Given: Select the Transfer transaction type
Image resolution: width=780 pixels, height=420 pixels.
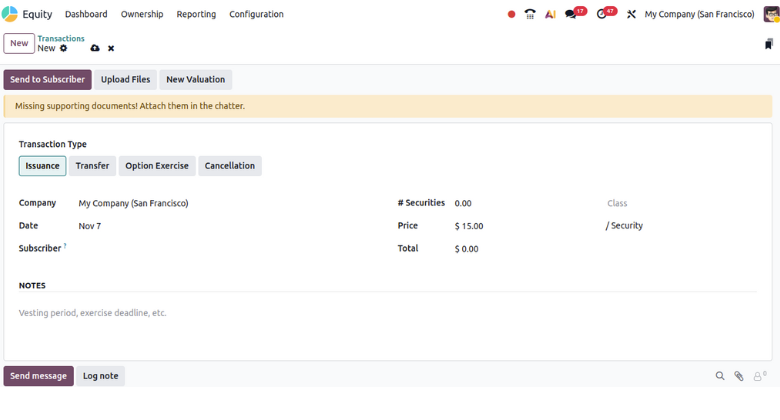Looking at the screenshot, I should click(x=92, y=166).
